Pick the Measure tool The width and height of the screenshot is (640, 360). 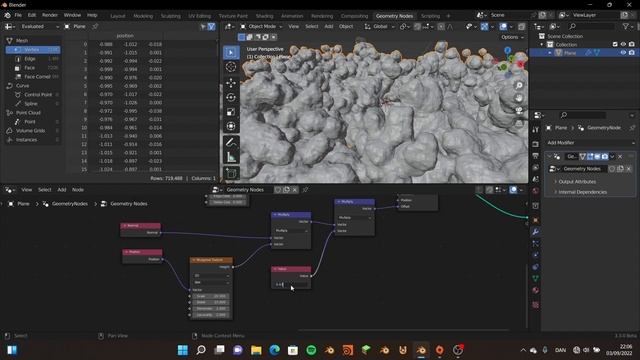tap(231, 157)
